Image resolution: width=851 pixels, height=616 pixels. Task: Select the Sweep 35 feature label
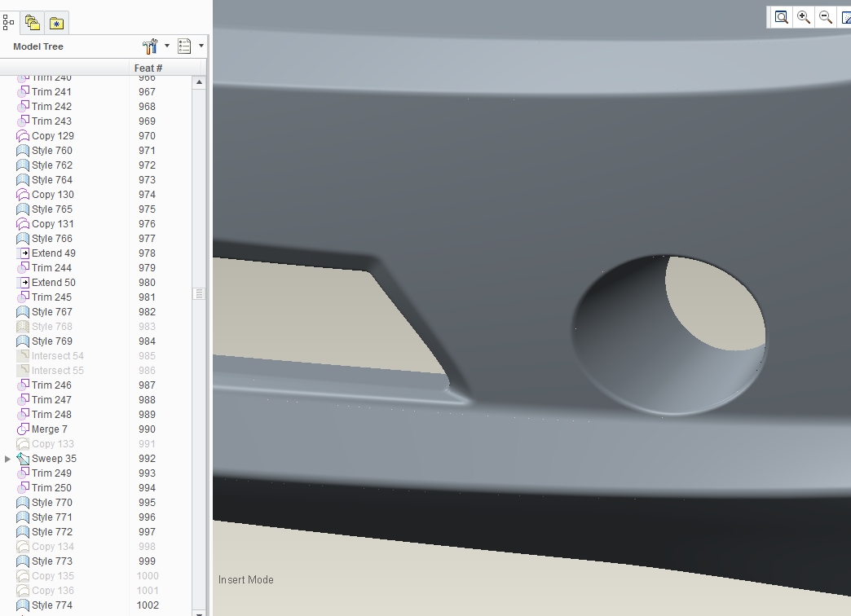[55, 458]
